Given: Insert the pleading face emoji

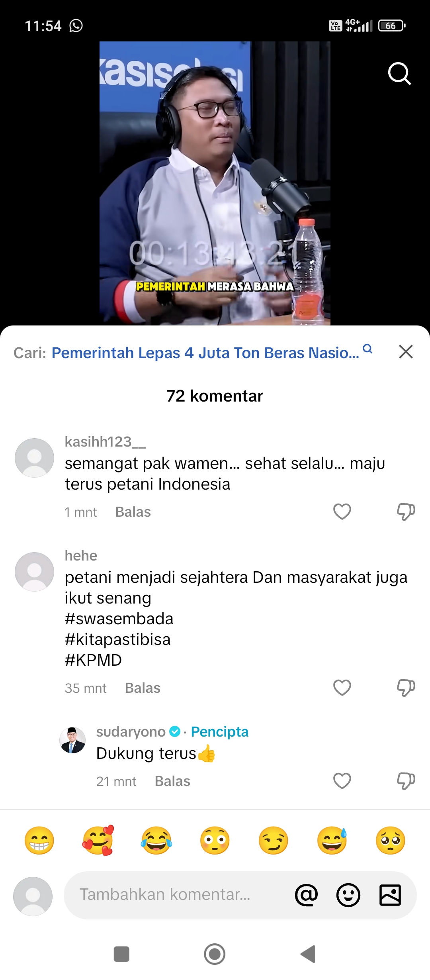Looking at the screenshot, I should point(390,841).
